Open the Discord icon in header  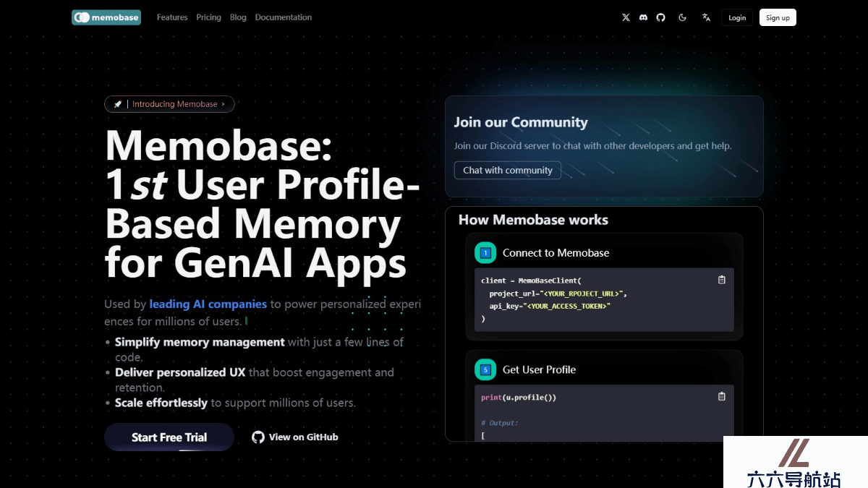pos(643,17)
